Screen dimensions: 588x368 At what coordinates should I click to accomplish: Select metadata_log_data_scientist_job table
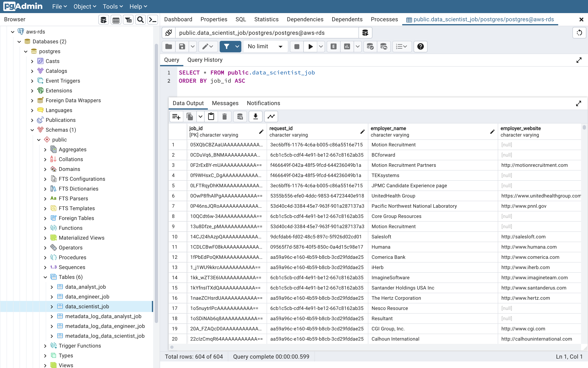point(105,336)
